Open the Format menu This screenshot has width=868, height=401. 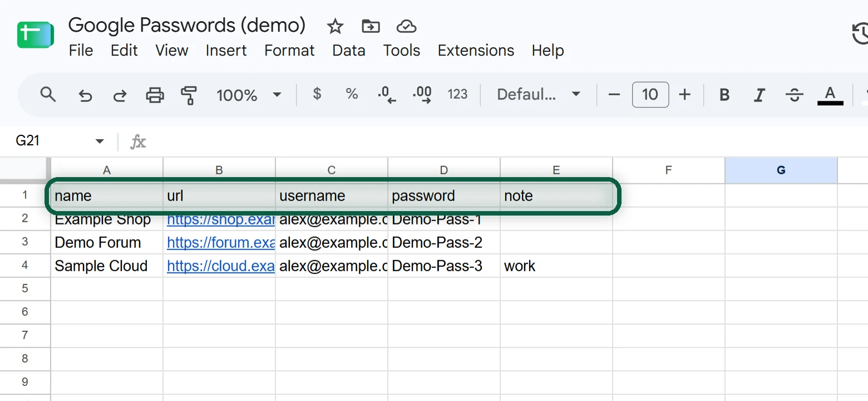coord(289,50)
